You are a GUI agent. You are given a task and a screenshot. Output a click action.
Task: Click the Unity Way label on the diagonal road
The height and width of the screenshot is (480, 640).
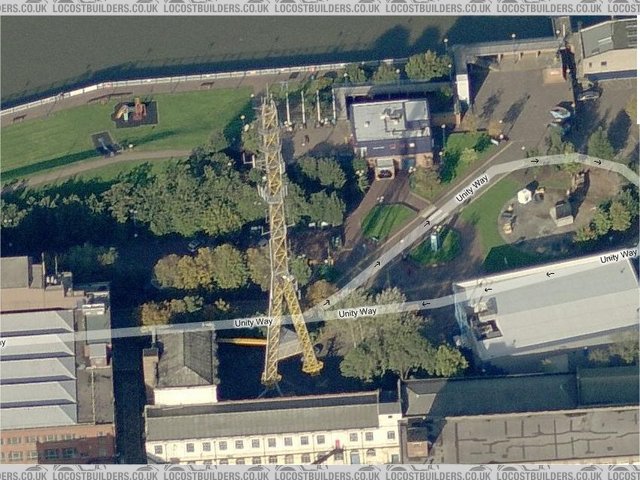472,188
